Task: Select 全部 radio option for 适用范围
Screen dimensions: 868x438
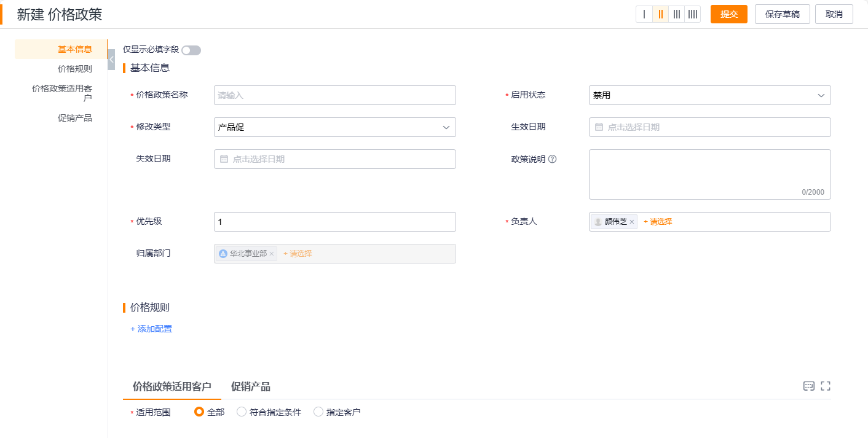Action: [x=199, y=412]
